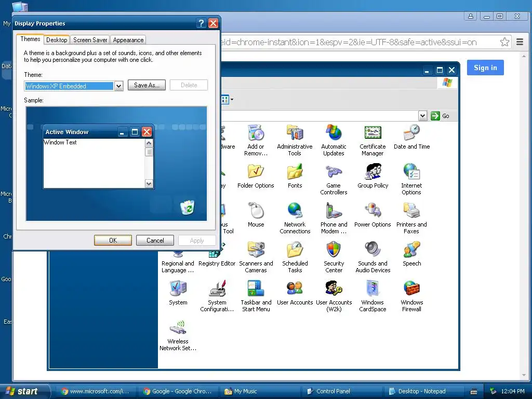Click the sample window scrollbar up arrow
The image size is (532, 399).
point(149,143)
